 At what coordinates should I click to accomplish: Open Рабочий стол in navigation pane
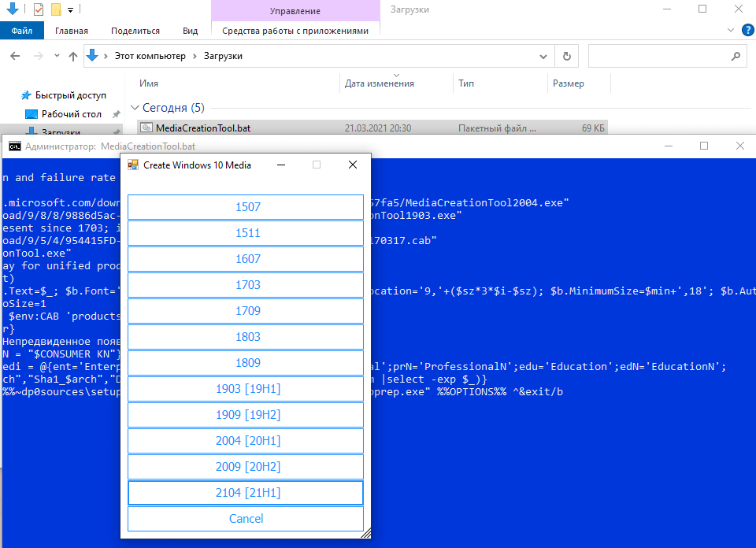(71, 114)
